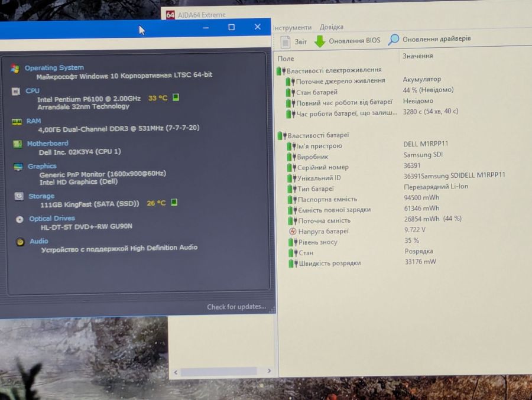Image resolution: width=532 pixels, height=400 pixels.
Task: Click the magnifier driver update icon
Action: point(393,40)
